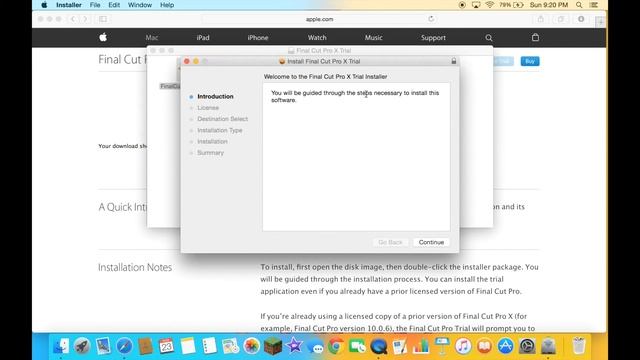
Task: Open the Help menu
Action: click(167, 5)
